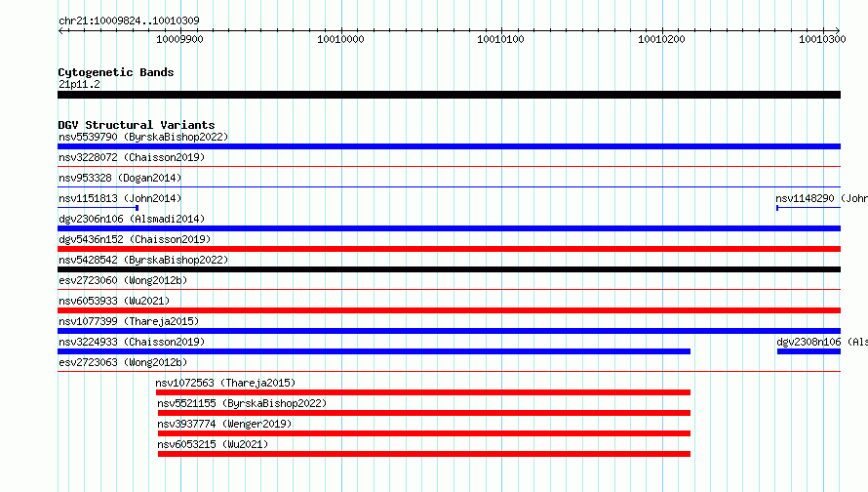The image size is (868, 492).
Task: Click the red bar of nsv3937774
Action: point(424,433)
